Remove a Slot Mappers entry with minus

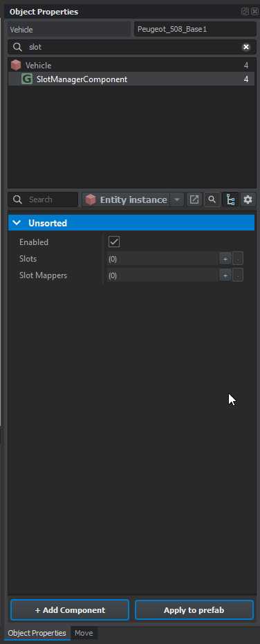click(x=238, y=275)
